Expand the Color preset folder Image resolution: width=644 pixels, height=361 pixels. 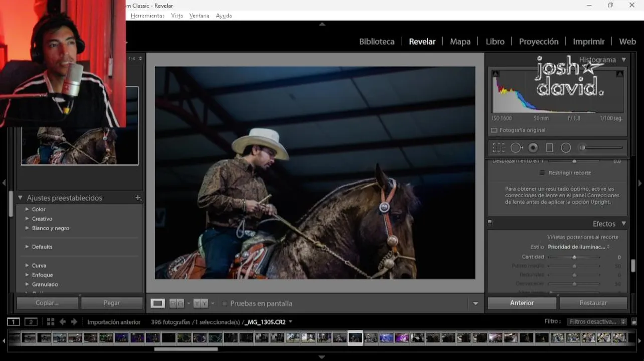pyautogui.click(x=27, y=209)
